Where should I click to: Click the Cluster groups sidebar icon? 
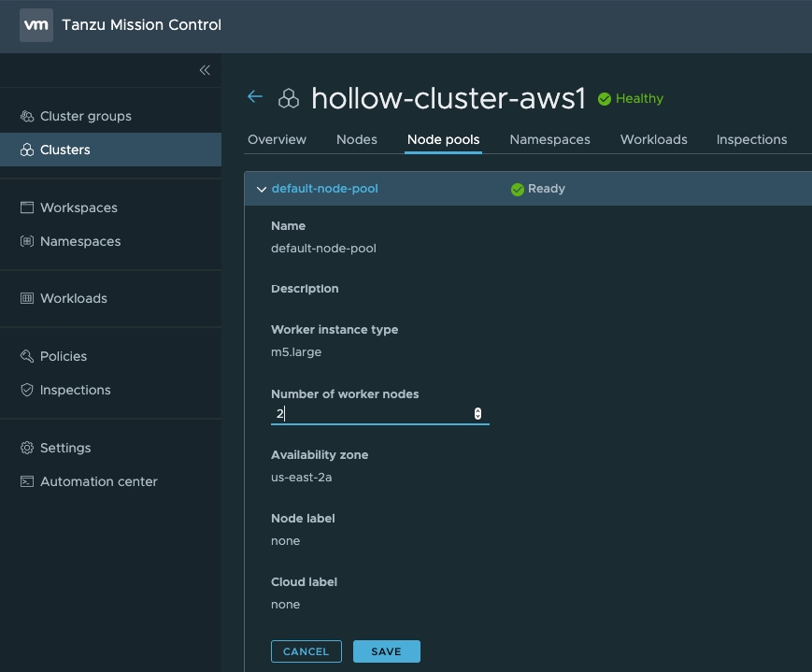click(27, 117)
